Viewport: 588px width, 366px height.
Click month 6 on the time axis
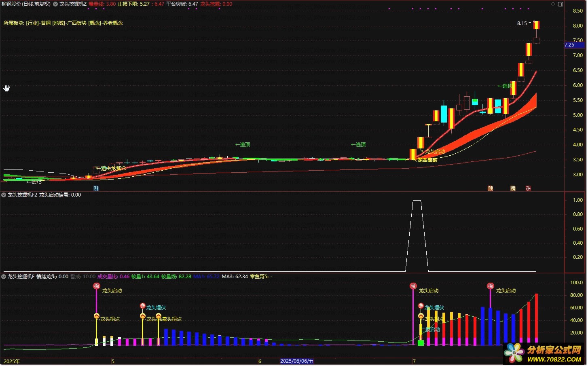(260, 361)
